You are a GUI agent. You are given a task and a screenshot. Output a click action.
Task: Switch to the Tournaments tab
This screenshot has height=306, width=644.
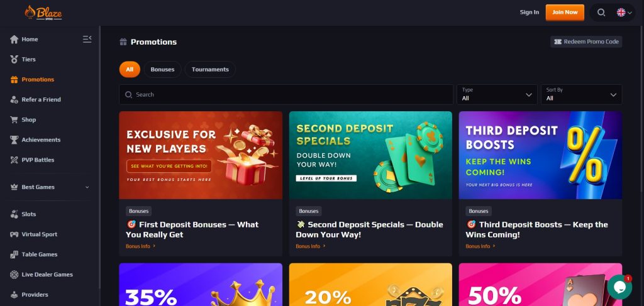click(210, 69)
